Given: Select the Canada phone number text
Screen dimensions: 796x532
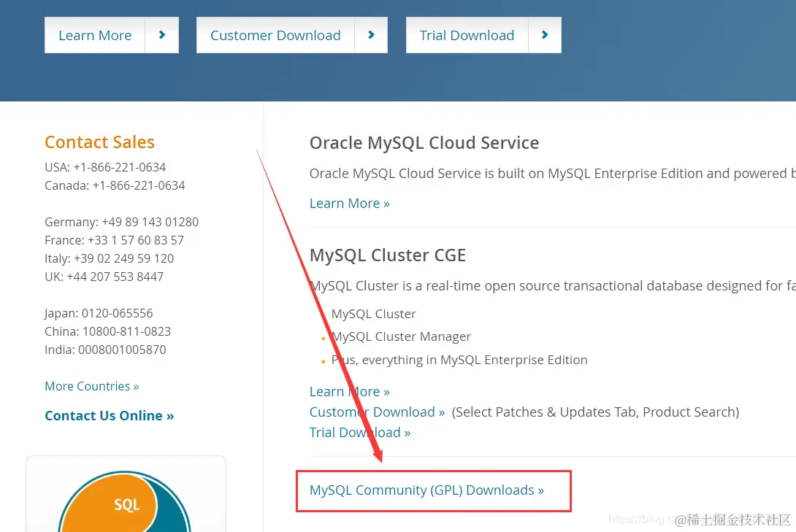Looking at the screenshot, I should (x=139, y=185).
